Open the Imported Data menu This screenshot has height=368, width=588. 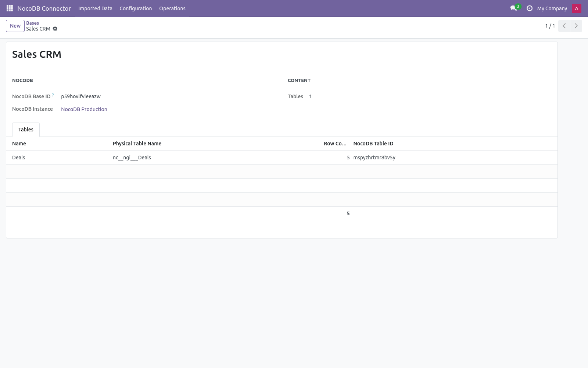tap(95, 8)
